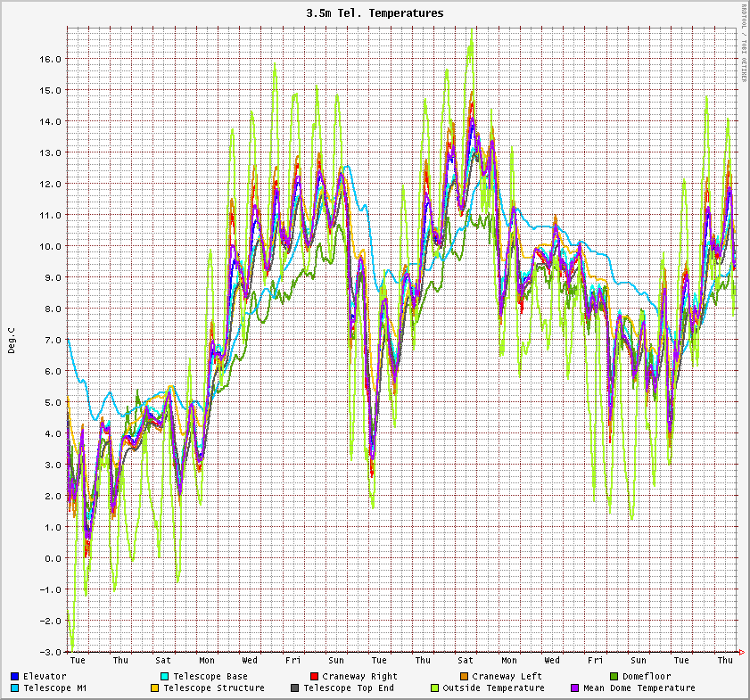Pick the orange Craneway Left legend swatch

pos(465,677)
